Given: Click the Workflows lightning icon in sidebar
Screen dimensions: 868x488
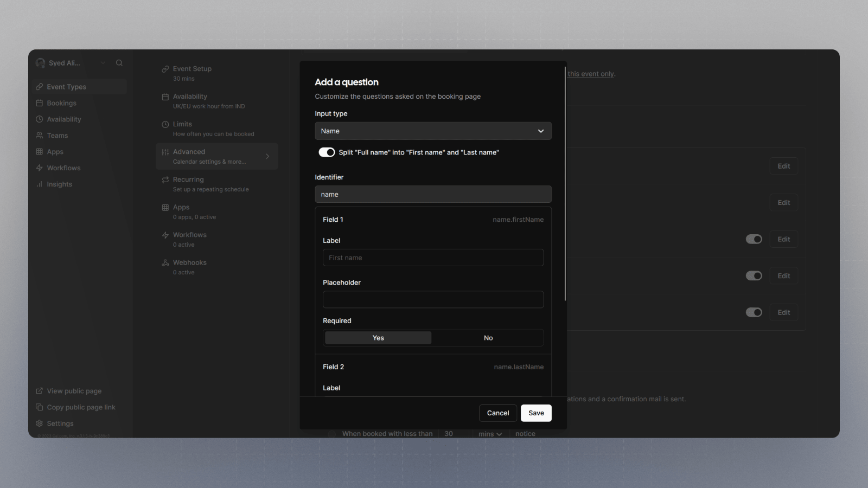Looking at the screenshot, I should pyautogui.click(x=39, y=168).
